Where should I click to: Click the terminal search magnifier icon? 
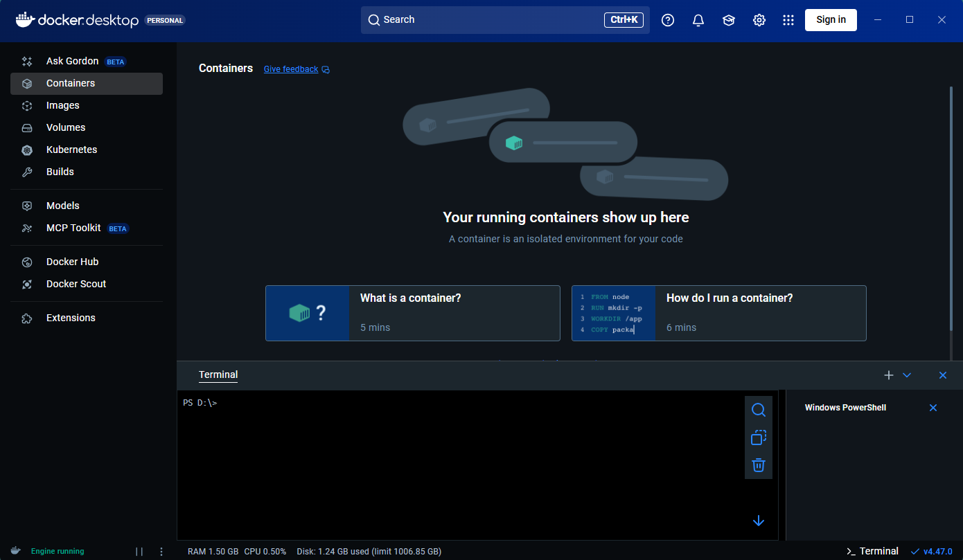point(759,410)
